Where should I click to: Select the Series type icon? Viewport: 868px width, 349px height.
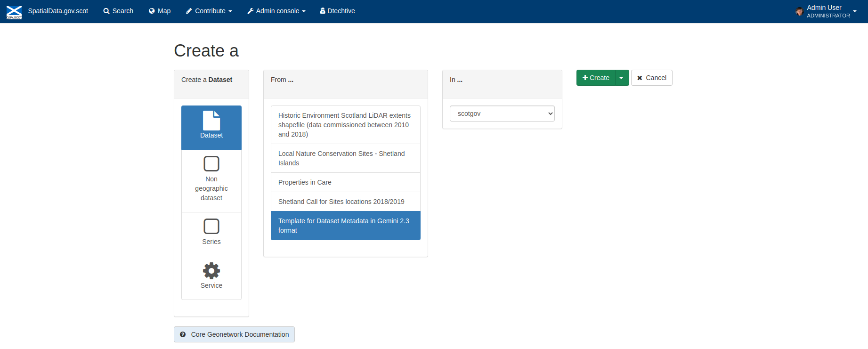[x=211, y=227]
